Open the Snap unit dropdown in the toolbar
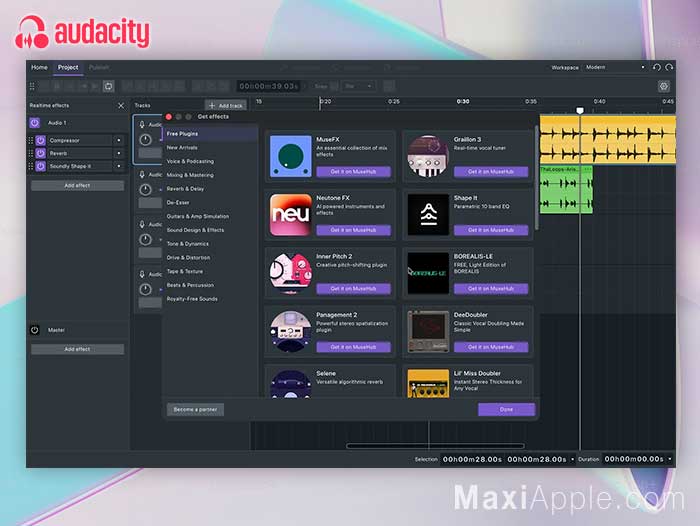 [358, 86]
